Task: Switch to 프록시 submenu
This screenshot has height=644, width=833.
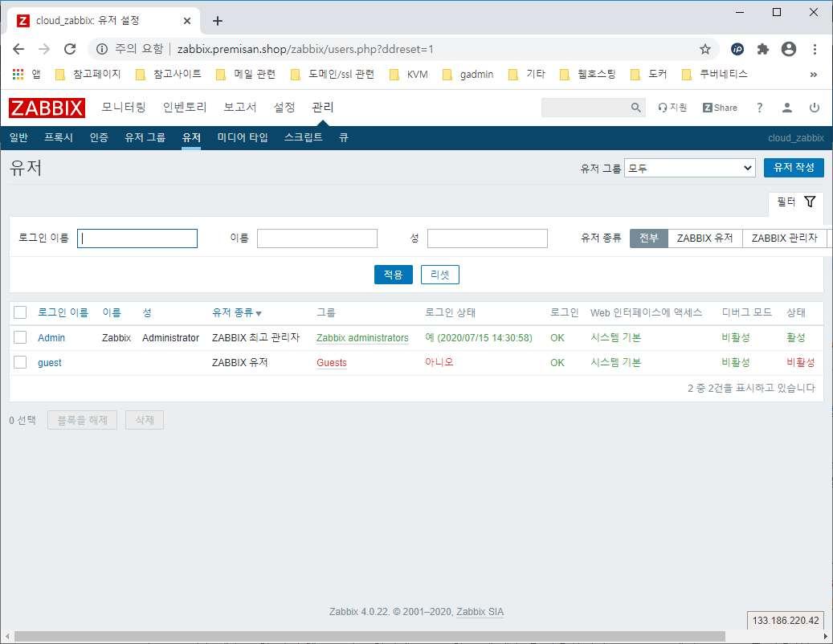Action: (59, 137)
